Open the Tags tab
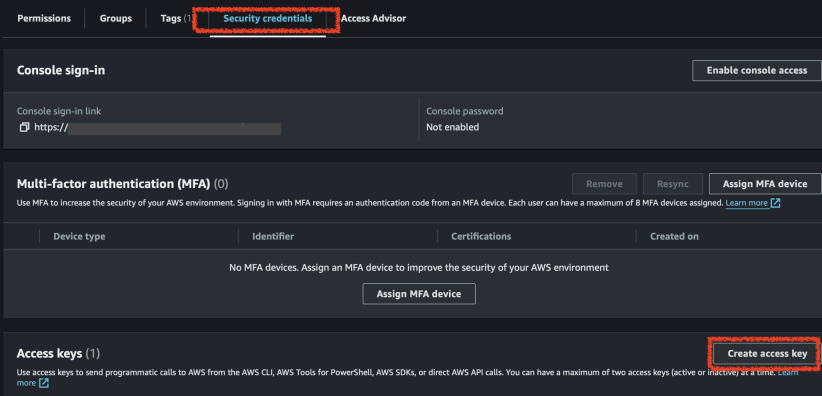The height and width of the screenshot is (396, 822). point(175,18)
